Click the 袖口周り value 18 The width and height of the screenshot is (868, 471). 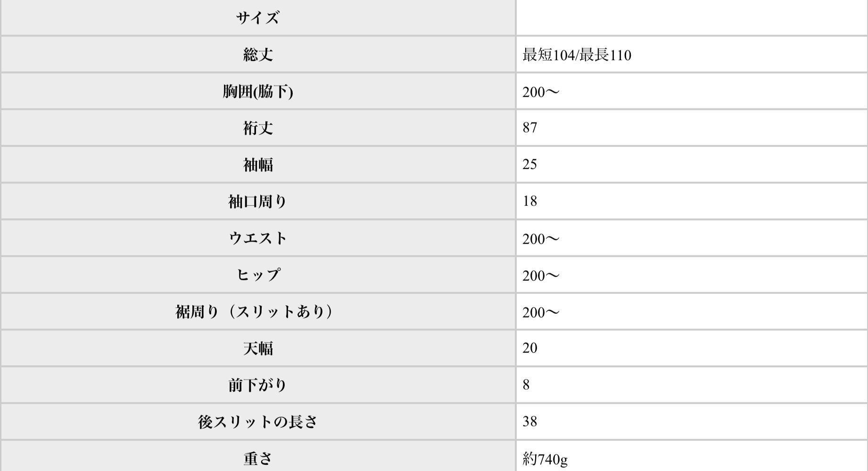pos(529,201)
